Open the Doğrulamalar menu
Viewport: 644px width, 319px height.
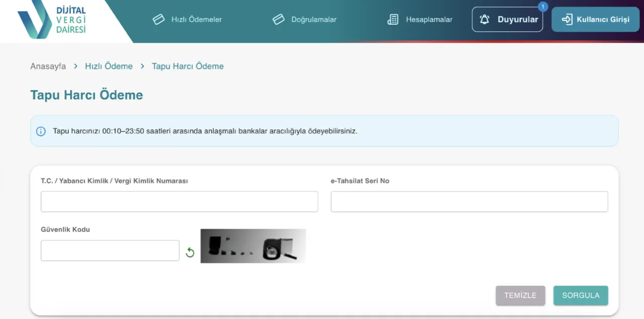pos(313,20)
